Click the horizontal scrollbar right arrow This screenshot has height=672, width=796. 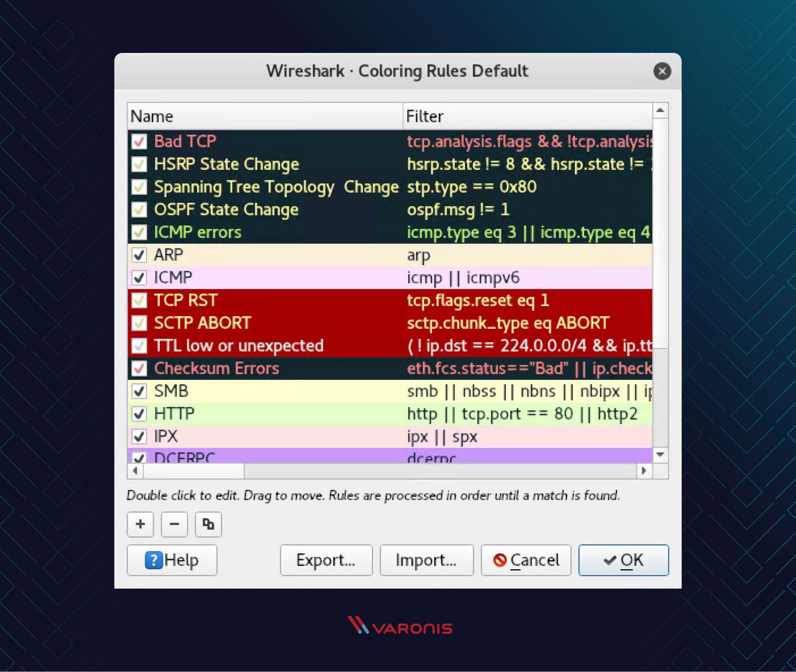coord(644,471)
